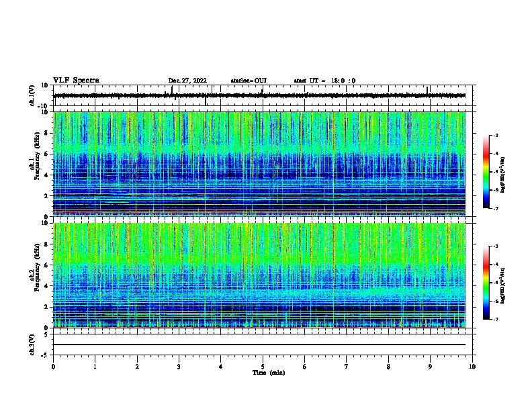
Task: Click the "ch.1(V)" axis label
Action: (x=32, y=95)
